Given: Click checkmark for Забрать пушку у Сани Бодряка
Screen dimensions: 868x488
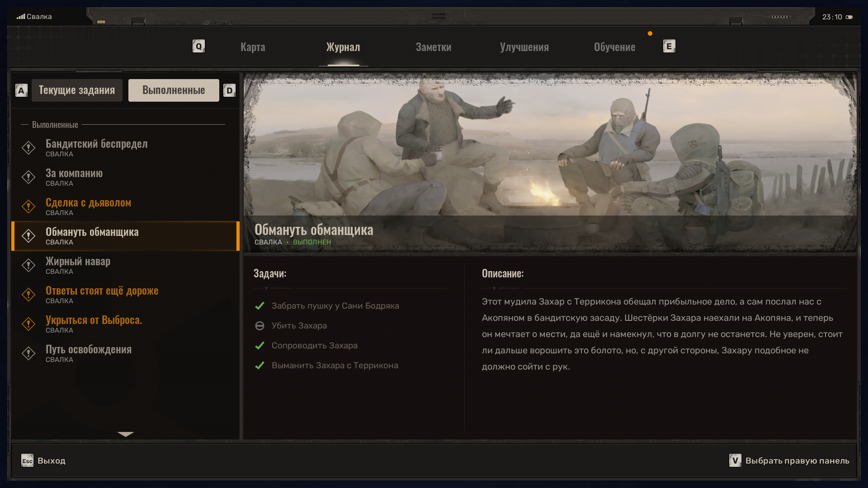Looking at the screenshot, I should pyautogui.click(x=259, y=306).
